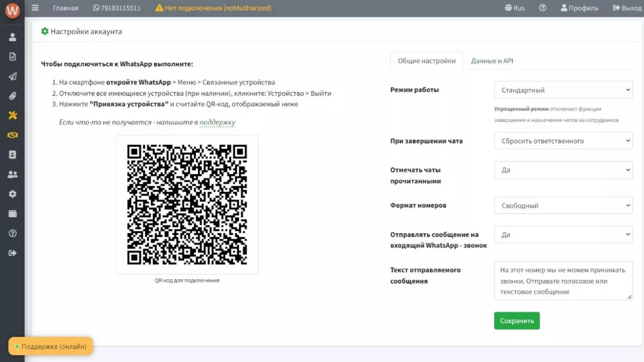Click the sidebar logout arrow icon
Screen dimensions: 644x362
tap(12, 253)
